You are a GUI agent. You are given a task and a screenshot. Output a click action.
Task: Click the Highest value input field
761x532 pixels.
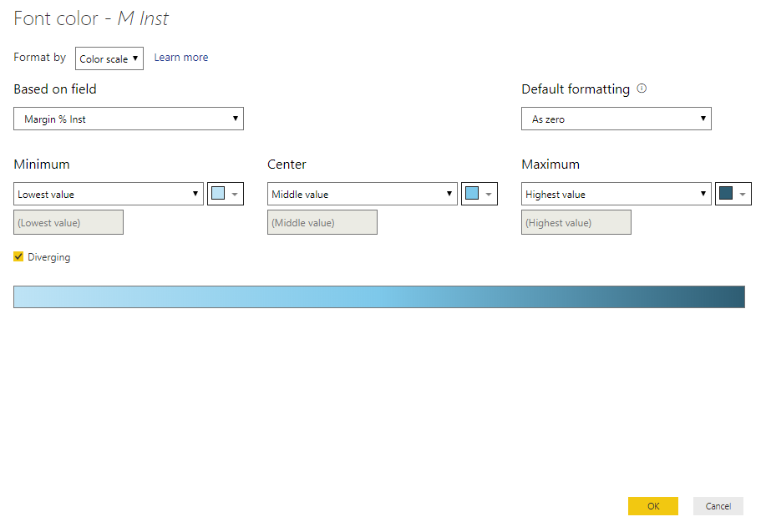[576, 221]
